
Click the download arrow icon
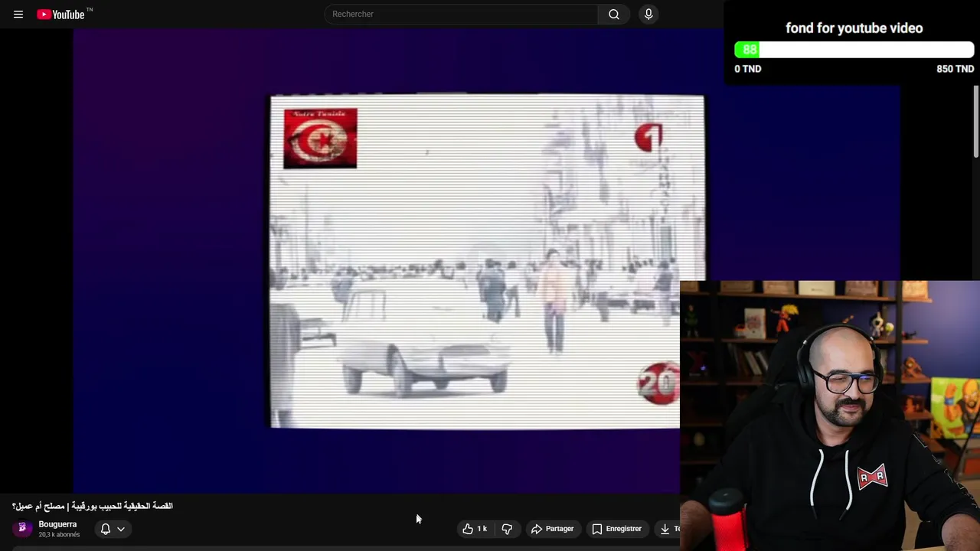(x=665, y=529)
